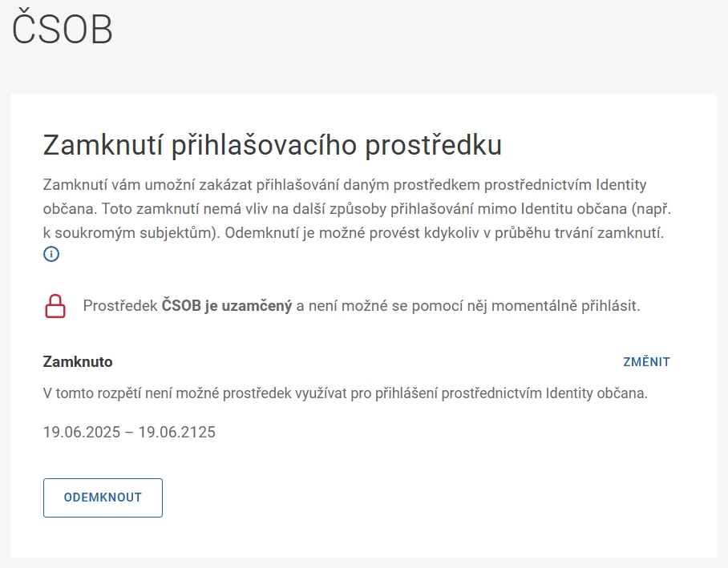
Task: Click the word Prostředek beside the padlock
Action: pos(120,306)
